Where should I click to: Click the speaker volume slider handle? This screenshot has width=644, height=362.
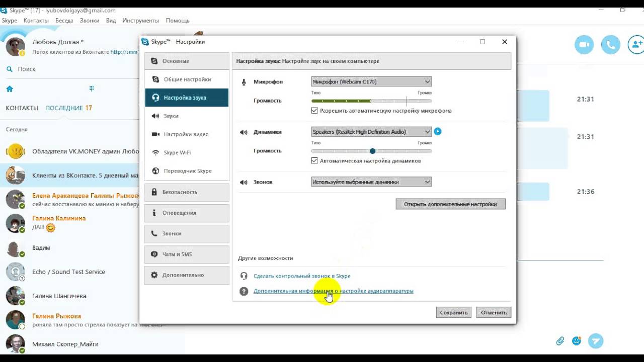[372, 151]
